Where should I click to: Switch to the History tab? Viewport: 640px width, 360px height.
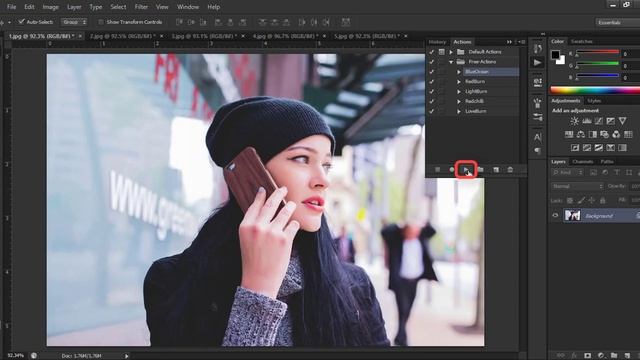point(437,42)
